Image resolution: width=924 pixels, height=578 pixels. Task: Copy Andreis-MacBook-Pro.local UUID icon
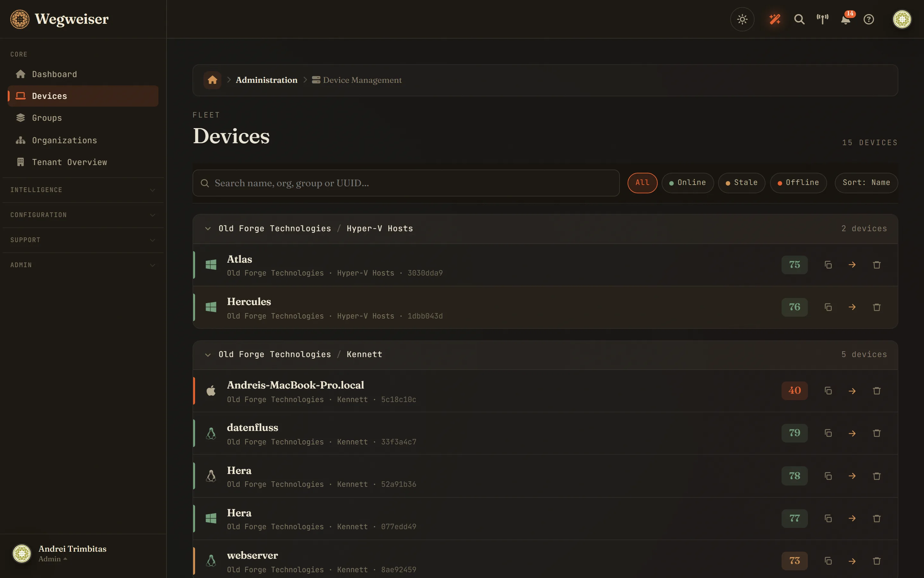(x=828, y=391)
